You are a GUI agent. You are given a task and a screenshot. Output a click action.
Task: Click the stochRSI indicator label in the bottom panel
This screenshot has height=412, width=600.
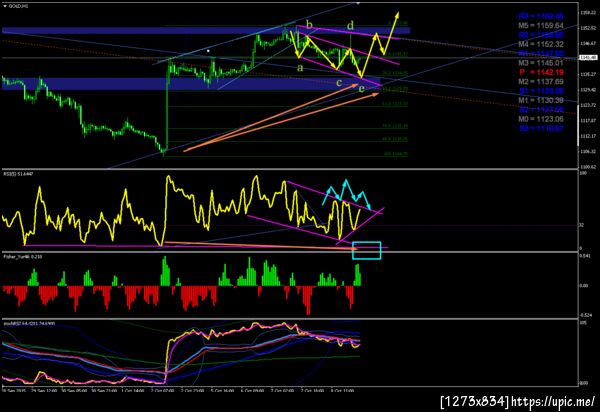29,324
